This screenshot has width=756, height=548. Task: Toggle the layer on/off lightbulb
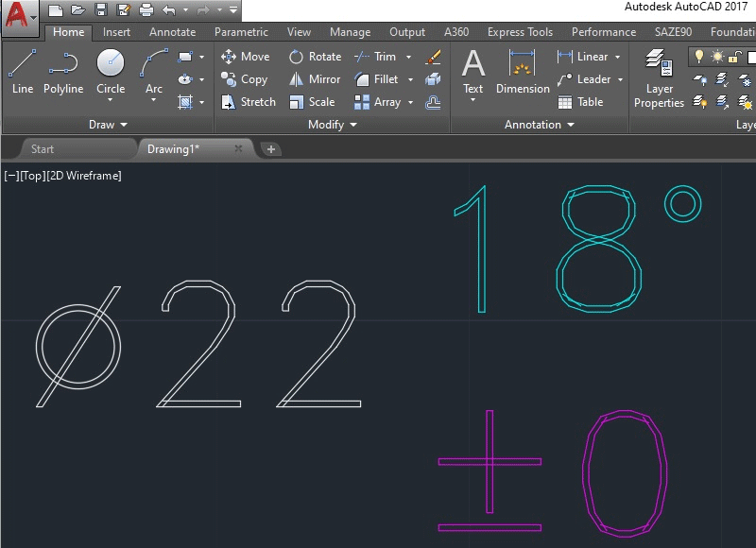698,57
